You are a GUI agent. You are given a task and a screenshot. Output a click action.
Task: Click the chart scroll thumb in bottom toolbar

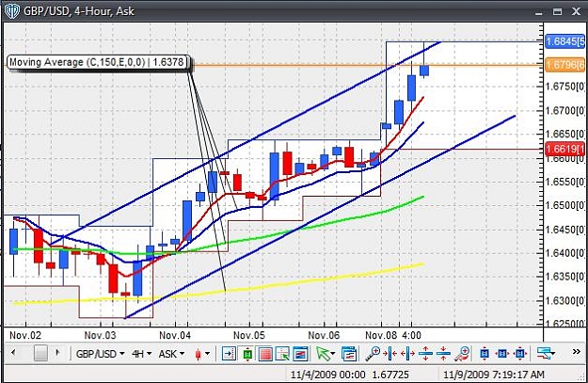[x=40, y=353]
